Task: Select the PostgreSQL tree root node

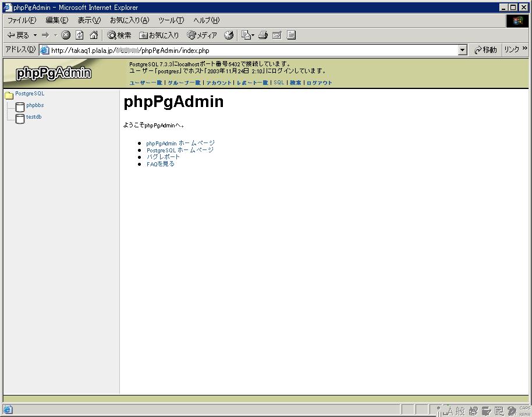Action: [x=30, y=94]
